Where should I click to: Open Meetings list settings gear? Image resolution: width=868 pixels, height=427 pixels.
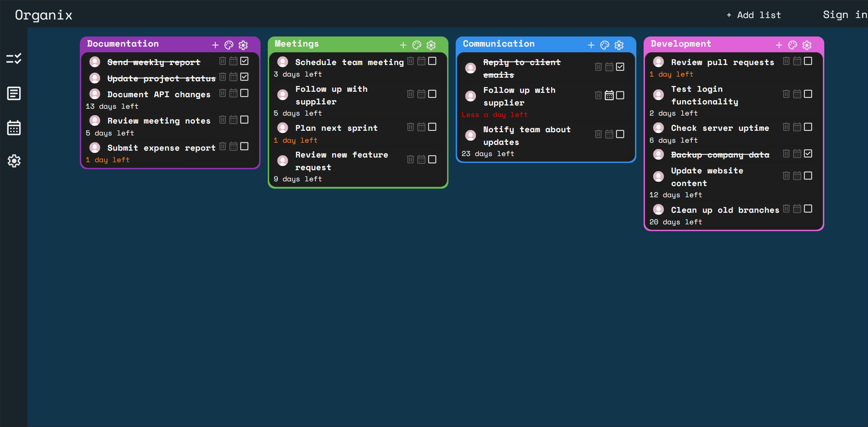coord(431,45)
